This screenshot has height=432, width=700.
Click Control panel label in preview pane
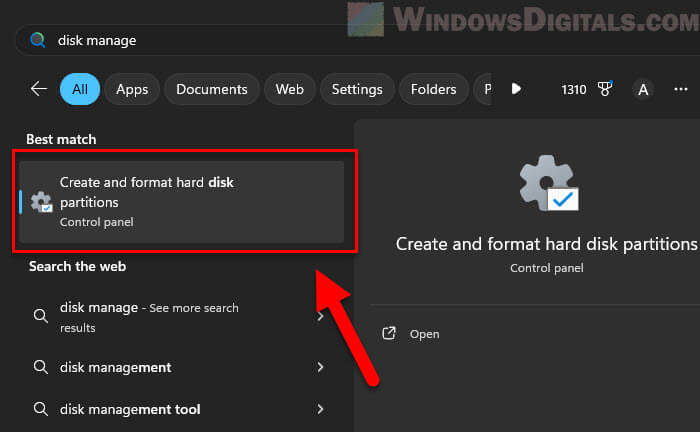tap(546, 268)
